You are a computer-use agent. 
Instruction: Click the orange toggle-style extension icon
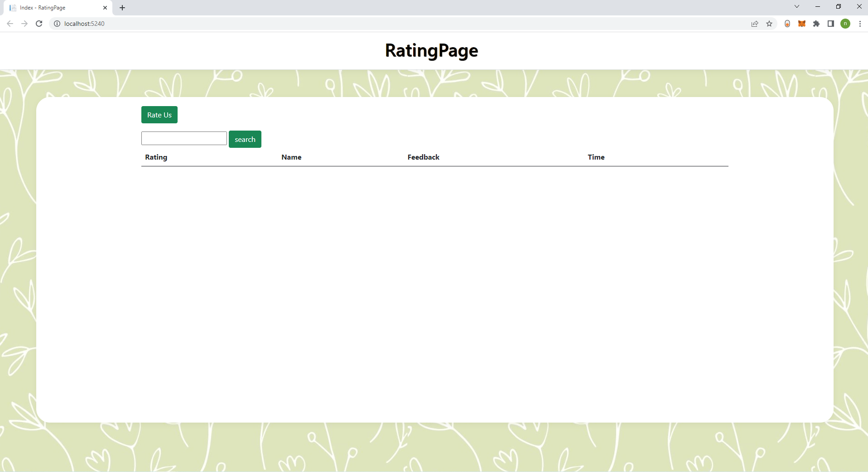pyautogui.click(x=787, y=24)
